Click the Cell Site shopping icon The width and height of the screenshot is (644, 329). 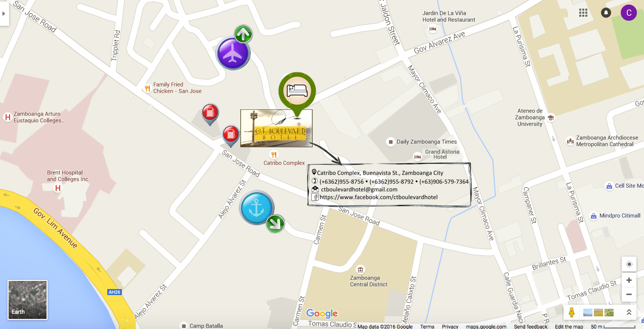click(609, 186)
